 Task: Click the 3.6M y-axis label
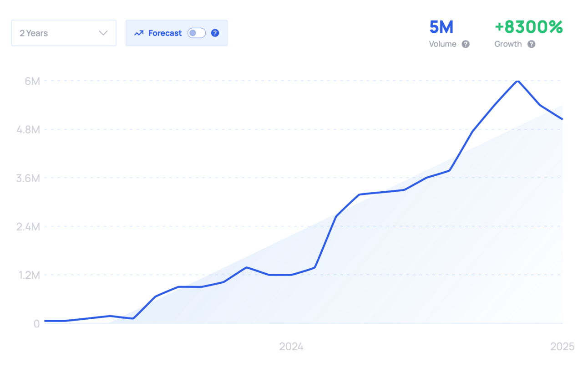tap(28, 178)
